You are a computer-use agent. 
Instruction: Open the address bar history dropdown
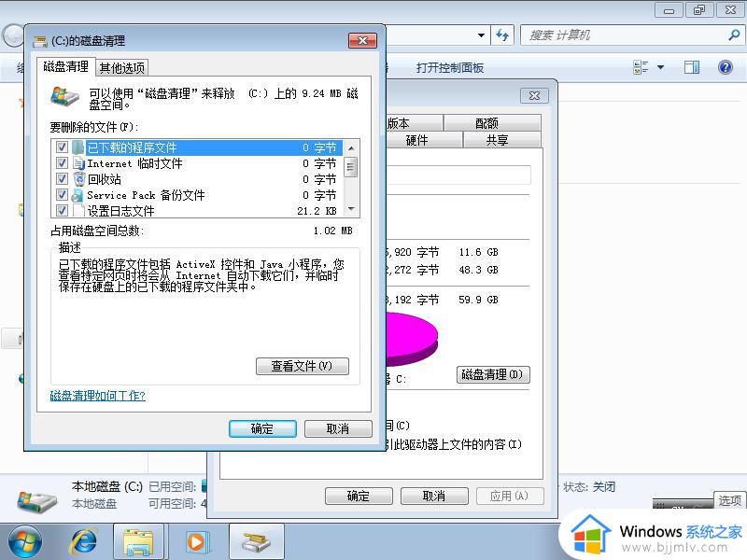point(481,35)
